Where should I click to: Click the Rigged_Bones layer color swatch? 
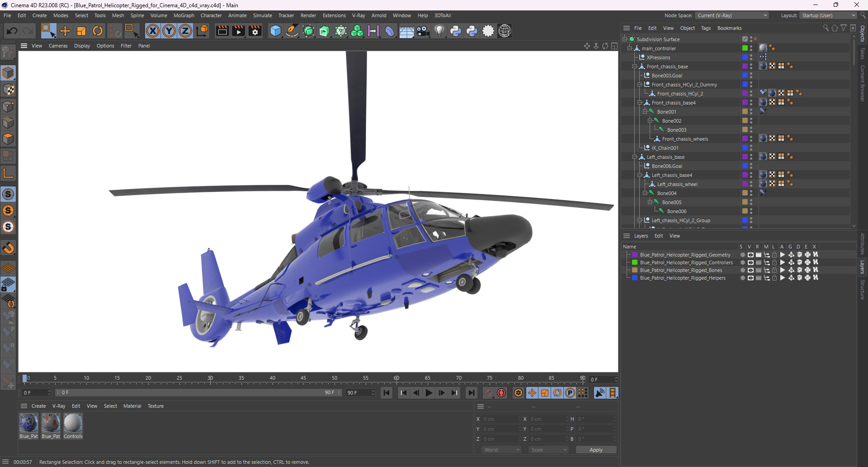coord(635,270)
